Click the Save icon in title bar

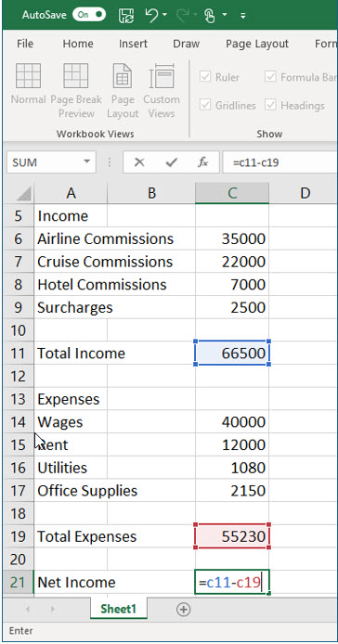(126, 16)
